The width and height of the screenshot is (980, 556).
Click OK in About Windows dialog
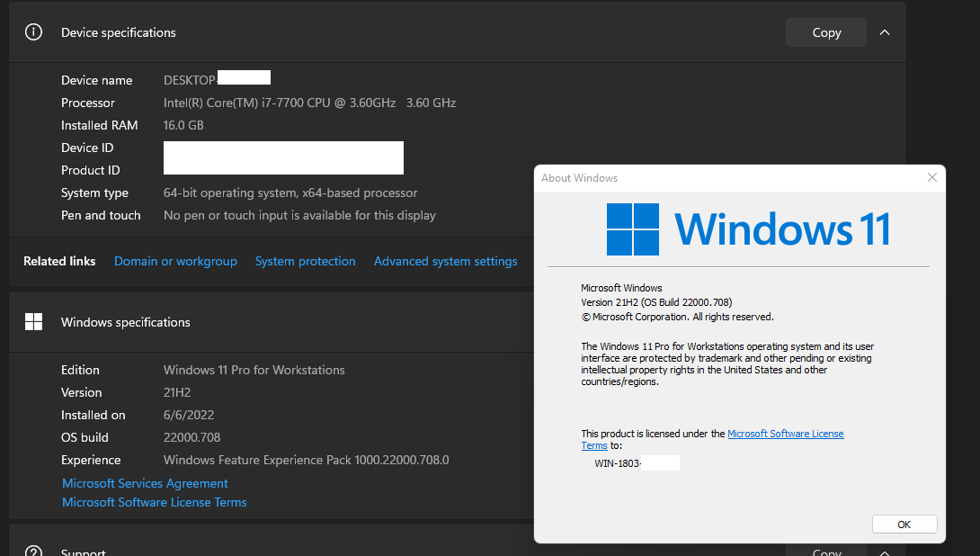tap(904, 525)
